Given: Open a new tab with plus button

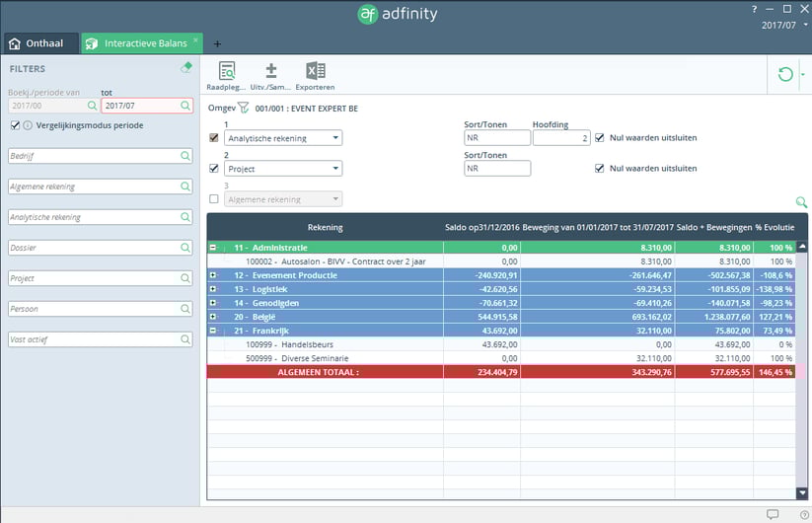Looking at the screenshot, I should coord(217,43).
